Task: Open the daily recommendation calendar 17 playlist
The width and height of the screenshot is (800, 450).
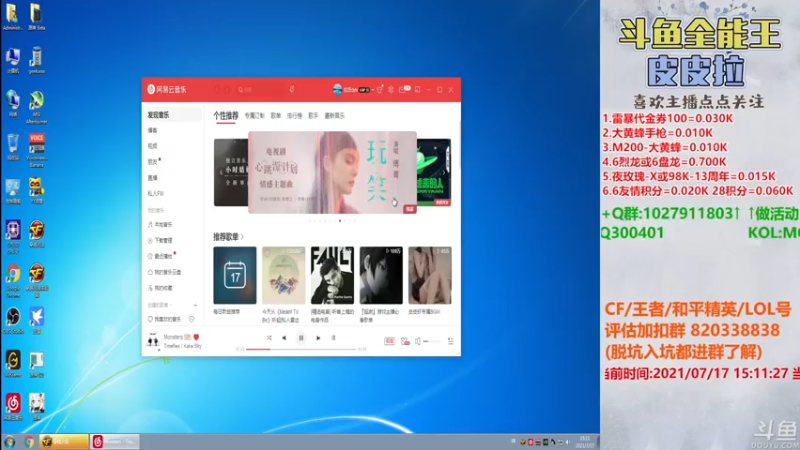Action: 235,276
